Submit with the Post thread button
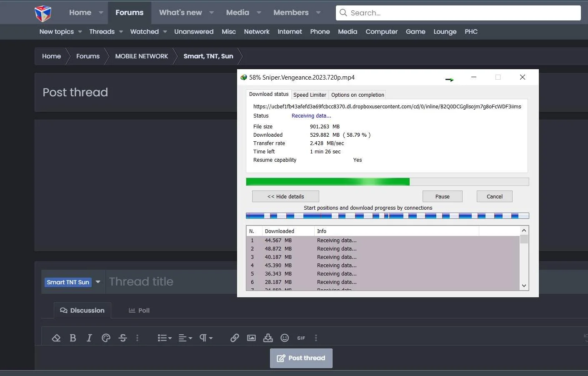Screen dimensions: 588x376 pos(301,358)
